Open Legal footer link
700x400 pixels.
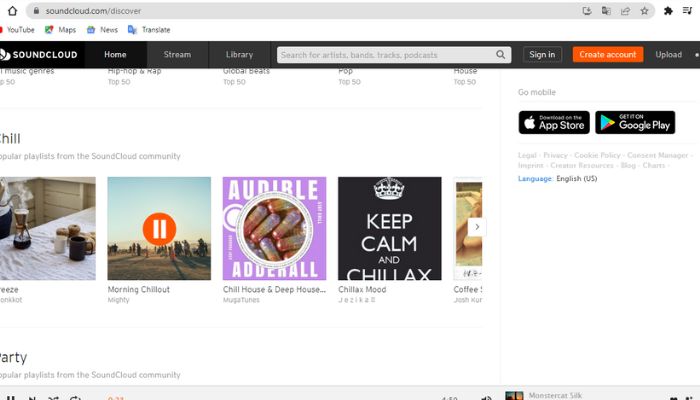[527, 155]
